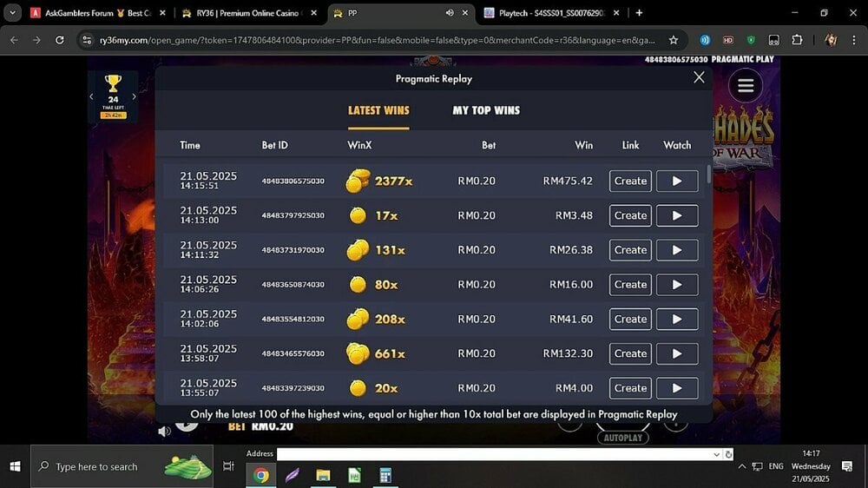Close the PP browser tab
The width and height of the screenshot is (868, 488).
click(x=465, y=13)
